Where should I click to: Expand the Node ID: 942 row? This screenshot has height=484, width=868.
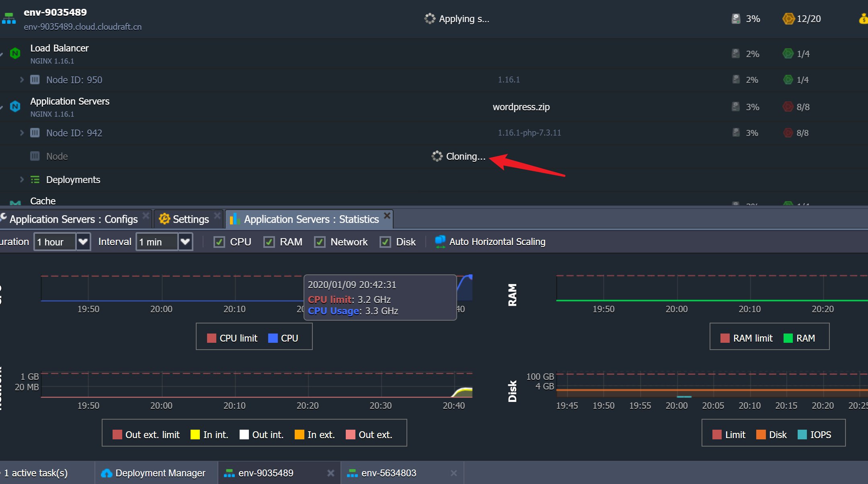pyautogui.click(x=22, y=133)
